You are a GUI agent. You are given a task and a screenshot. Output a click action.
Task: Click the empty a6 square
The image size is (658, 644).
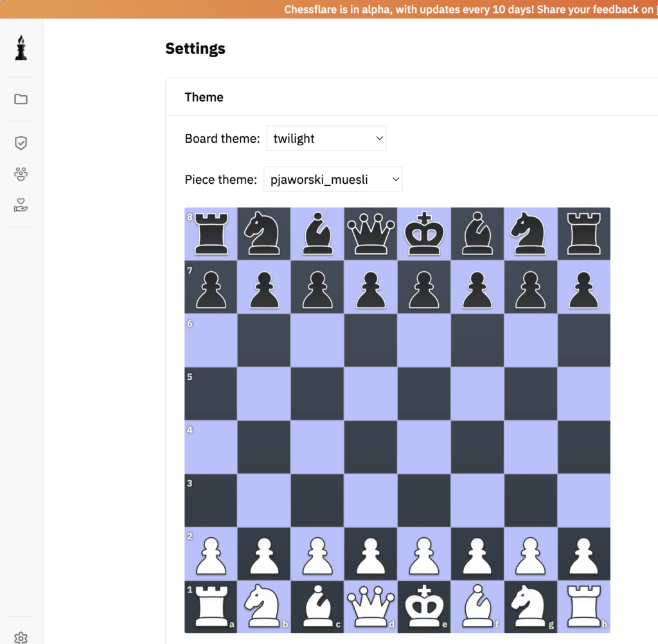[x=211, y=341]
